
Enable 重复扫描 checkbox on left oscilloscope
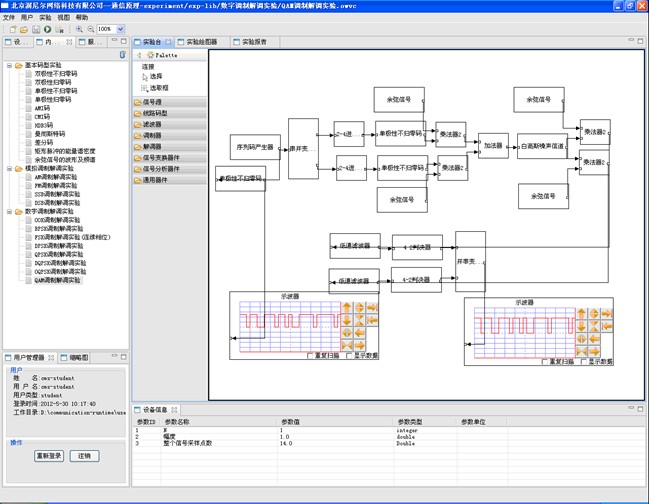pos(308,355)
